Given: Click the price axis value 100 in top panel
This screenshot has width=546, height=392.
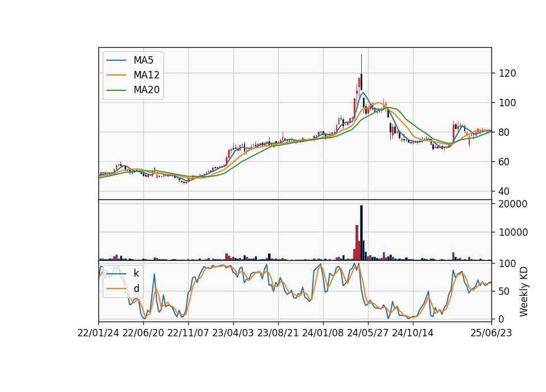Looking at the screenshot, I should (x=507, y=103).
